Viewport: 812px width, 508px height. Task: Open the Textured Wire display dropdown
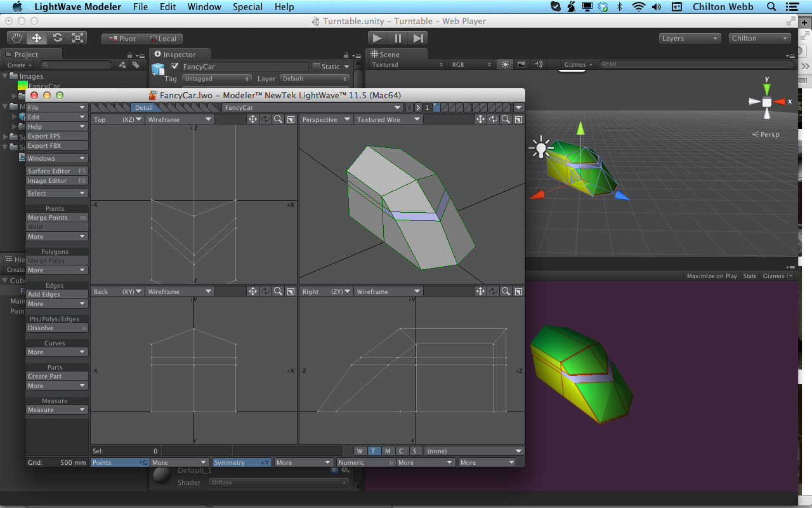coord(388,119)
